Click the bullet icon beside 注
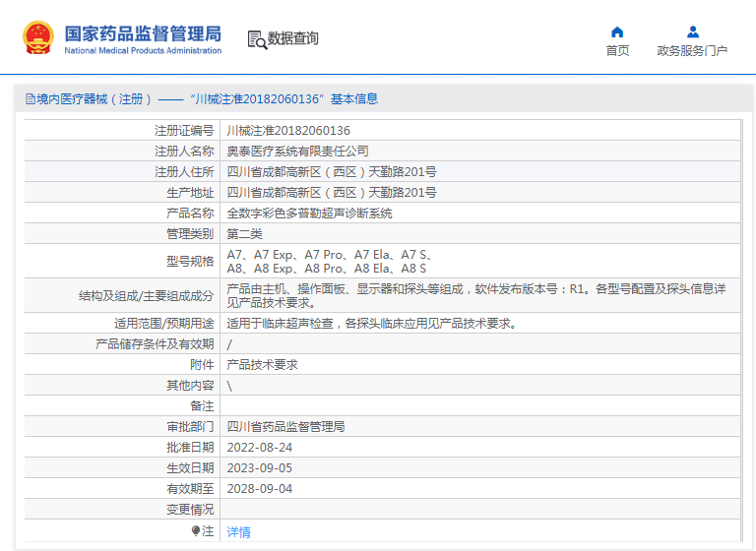Screen dimensions: 756x551 (196, 531)
